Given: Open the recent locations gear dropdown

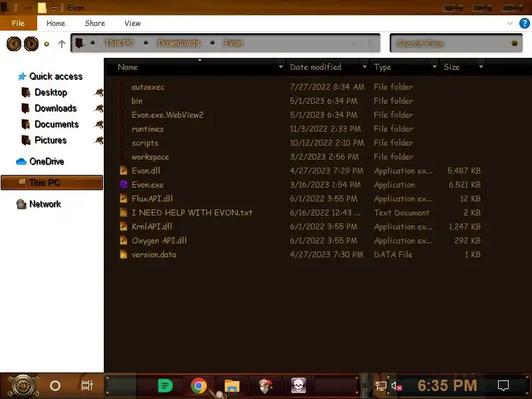Looking at the screenshot, I should click(x=47, y=44).
